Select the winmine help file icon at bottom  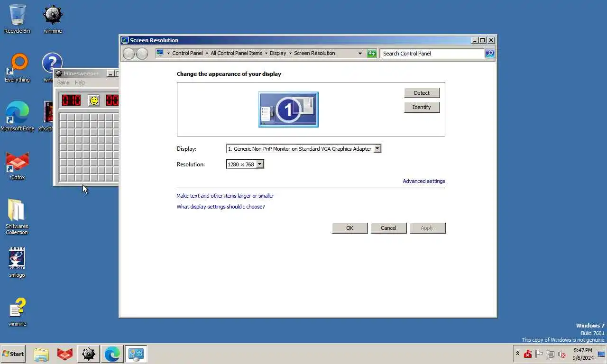pos(17,311)
